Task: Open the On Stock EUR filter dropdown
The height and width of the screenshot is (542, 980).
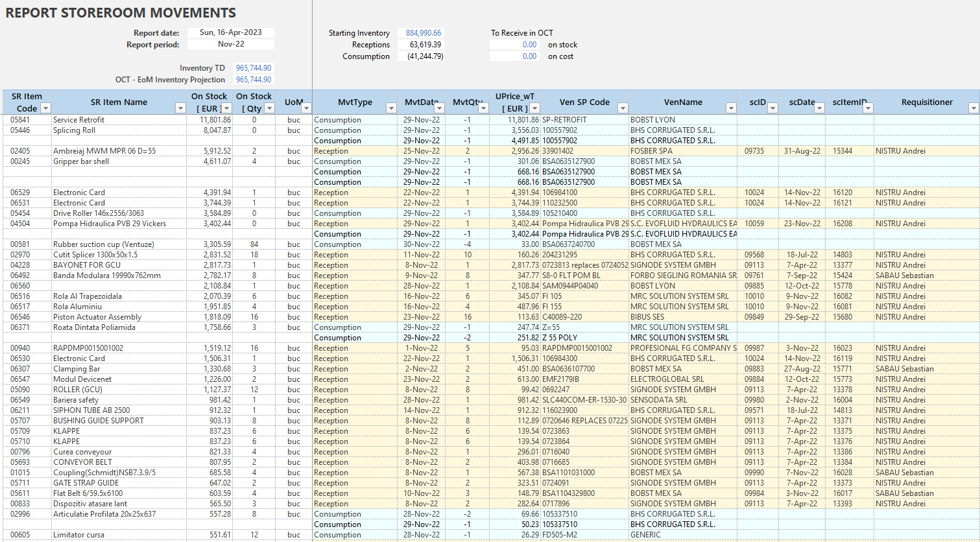Action: click(x=226, y=108)
